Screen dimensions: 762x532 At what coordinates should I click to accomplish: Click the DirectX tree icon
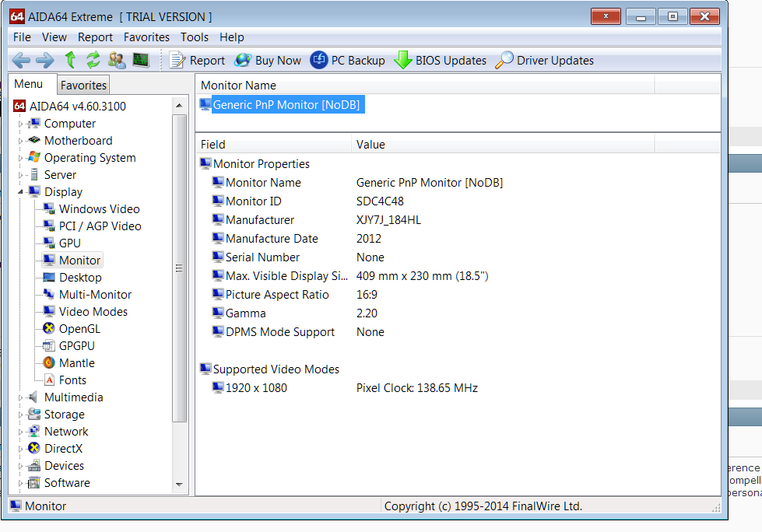(34, 448)
